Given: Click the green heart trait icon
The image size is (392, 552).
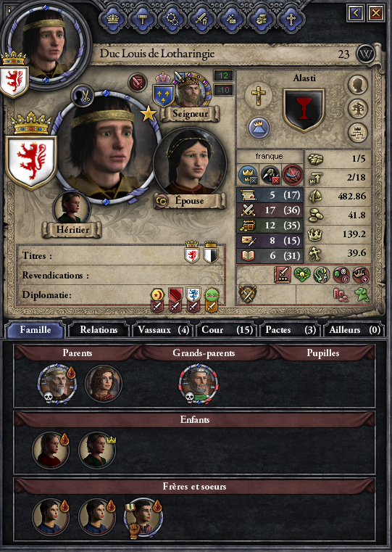Looking at the screenshot, I should (301, 275).
